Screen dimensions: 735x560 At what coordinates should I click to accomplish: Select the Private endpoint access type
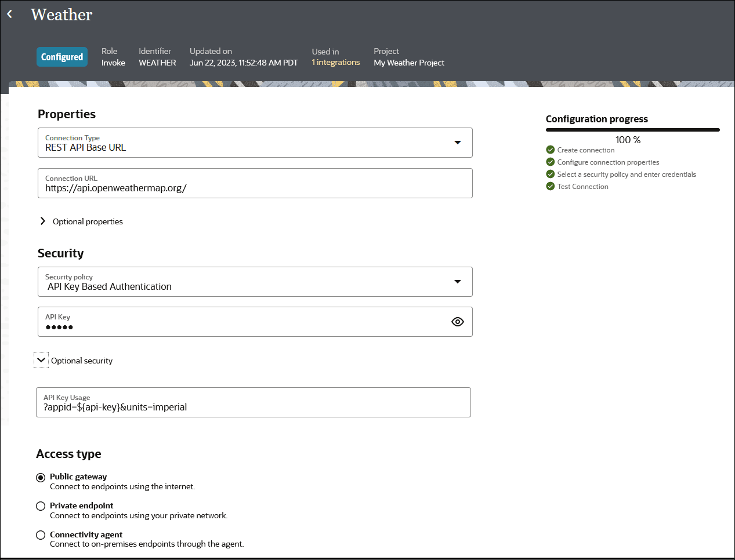pyautogui.click(x=41, y=506)
